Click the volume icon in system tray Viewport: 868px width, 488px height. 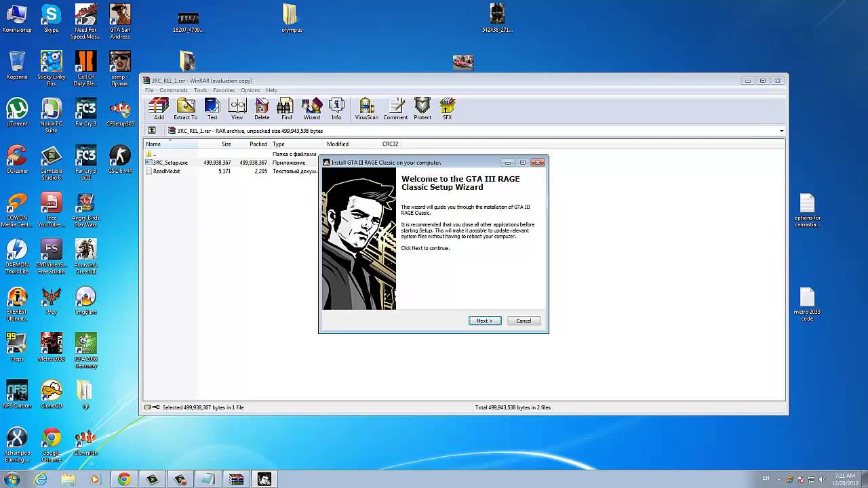pyautogui.click(x=821, y=479)
